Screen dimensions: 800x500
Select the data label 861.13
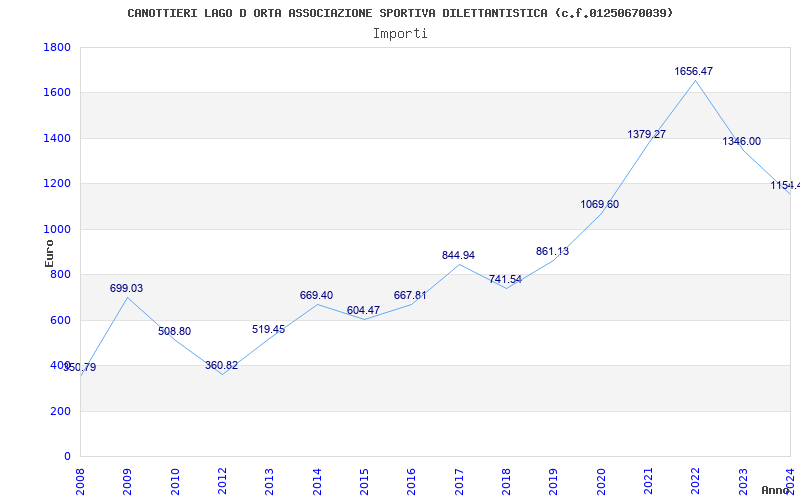point(553,252)
